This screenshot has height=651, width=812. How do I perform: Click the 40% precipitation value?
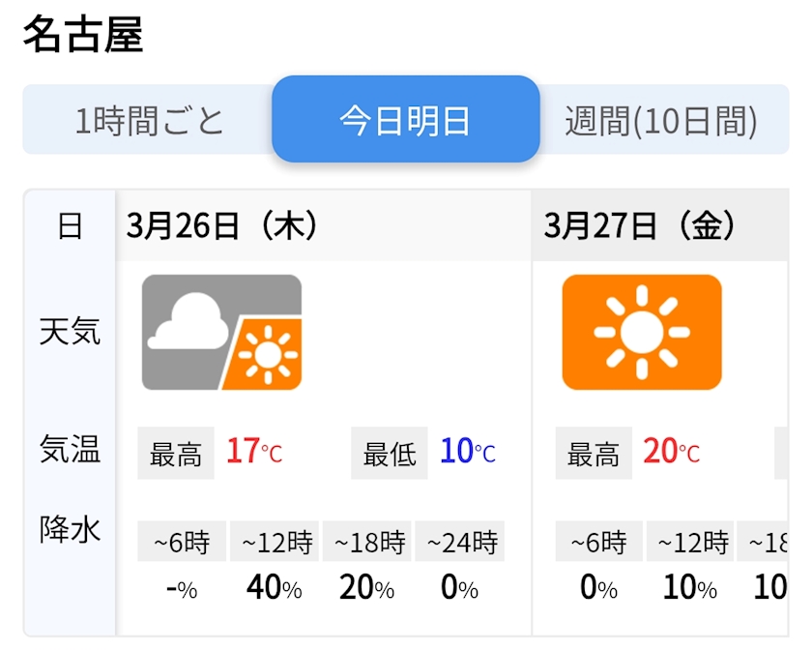tap(275, 588)
